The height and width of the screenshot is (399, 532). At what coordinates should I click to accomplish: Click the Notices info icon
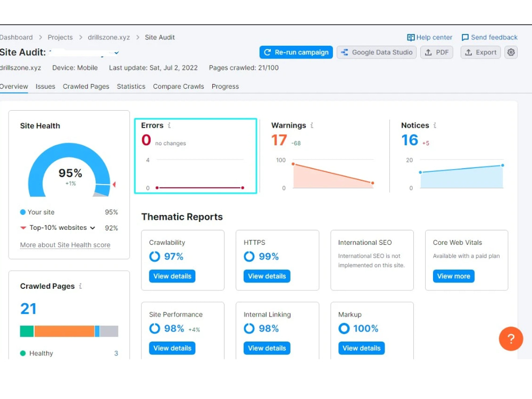click(x=435, y=125)
